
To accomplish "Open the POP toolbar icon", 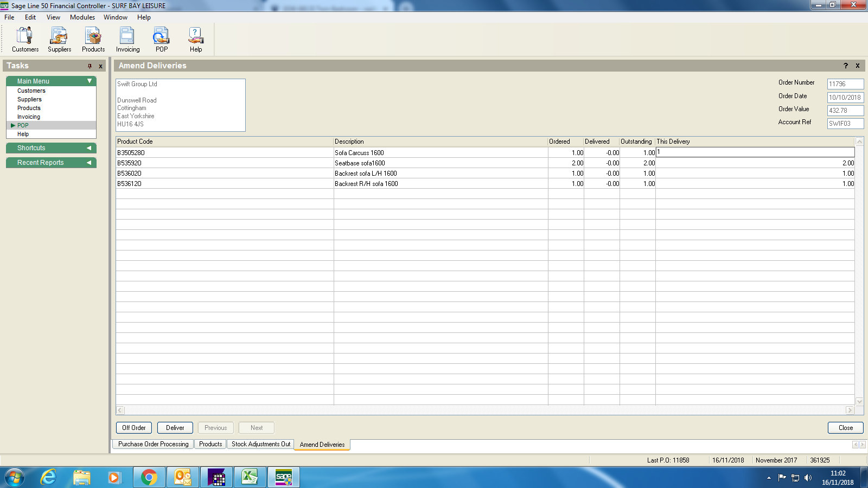I will [162, 40].
